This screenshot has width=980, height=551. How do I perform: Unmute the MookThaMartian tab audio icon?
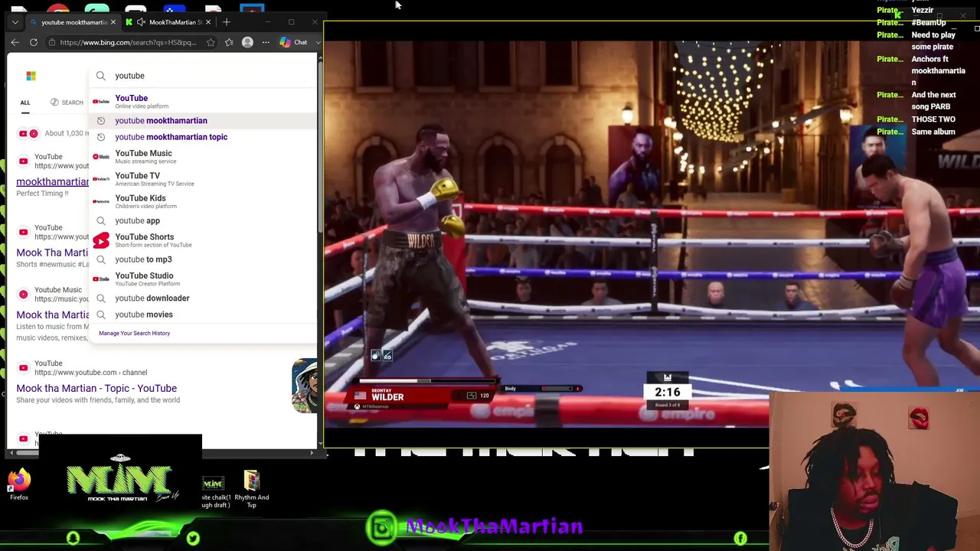[141, 22]
